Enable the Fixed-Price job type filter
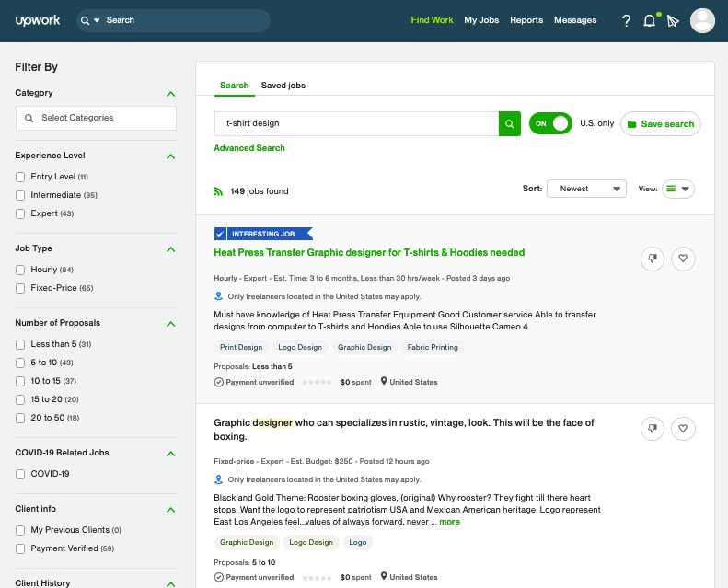Viewport: 728px width, 588px height. pos(21,289)
